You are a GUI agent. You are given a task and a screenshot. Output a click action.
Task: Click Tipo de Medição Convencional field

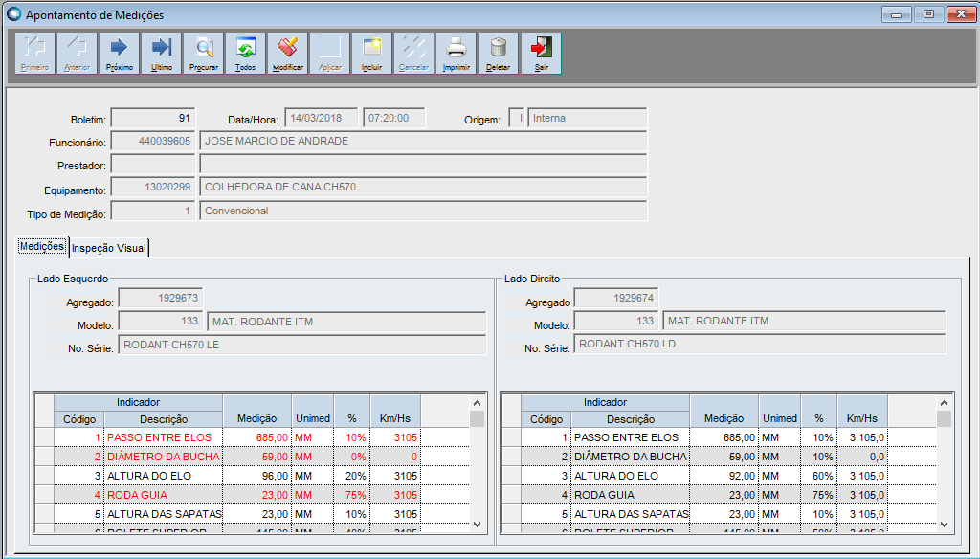pyautogui.click(x=423, y=211)
